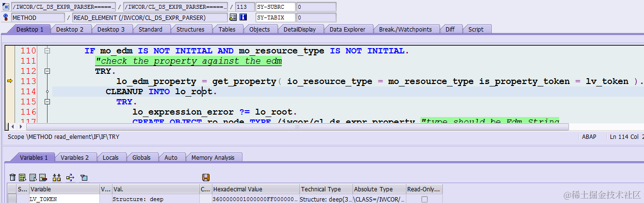644x203 pixels.
Task: Open the Script tab
Action: coord(476,29)
